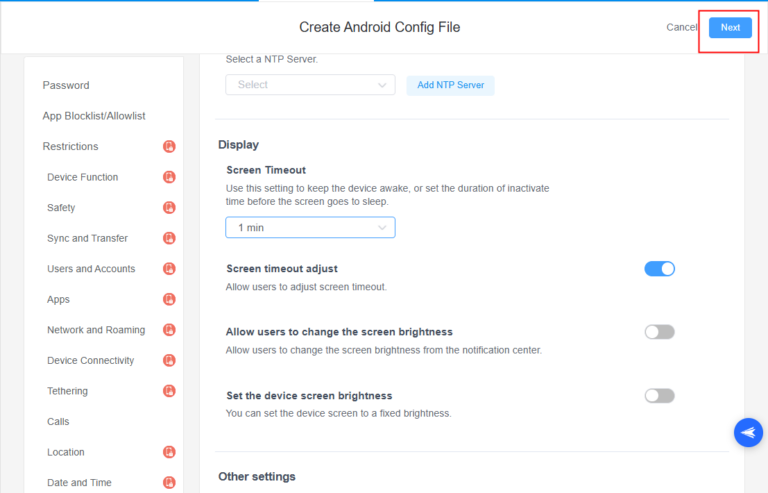The height and width of the screenshot is (493, 768).
Task: Select Date and Time in sidebar
Action: click(79, 483)
